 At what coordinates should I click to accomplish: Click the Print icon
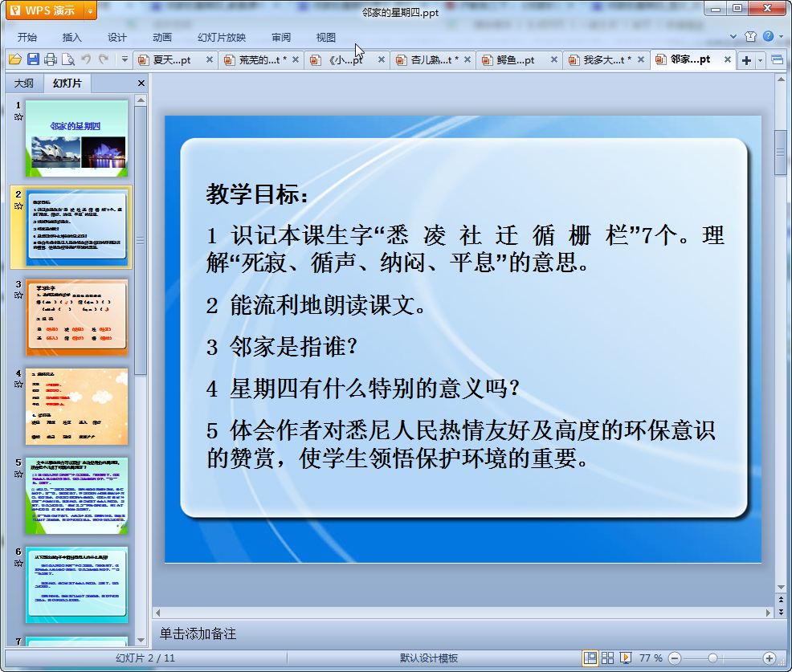click(51, 59)
